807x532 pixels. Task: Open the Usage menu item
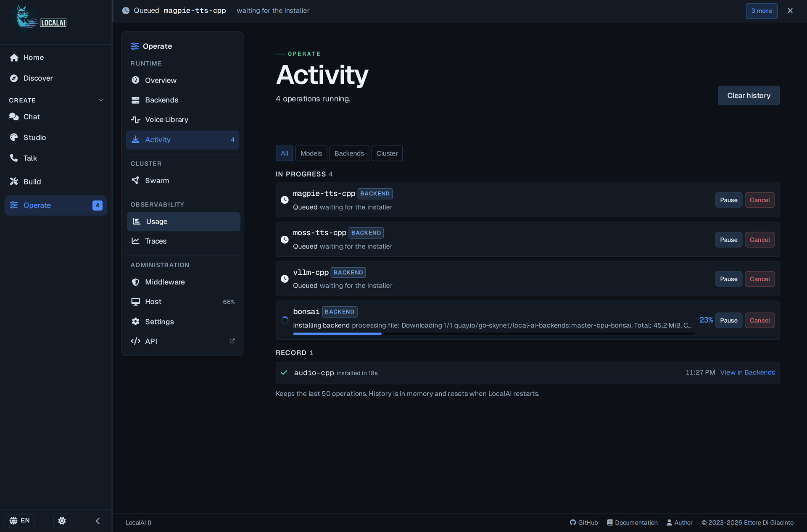[184, 221]
